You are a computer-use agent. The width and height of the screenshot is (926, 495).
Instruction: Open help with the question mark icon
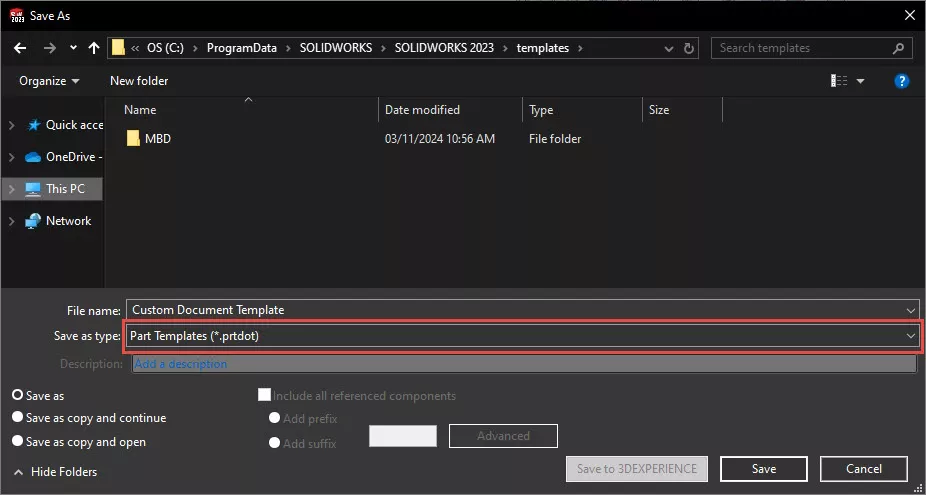(902, 81)
